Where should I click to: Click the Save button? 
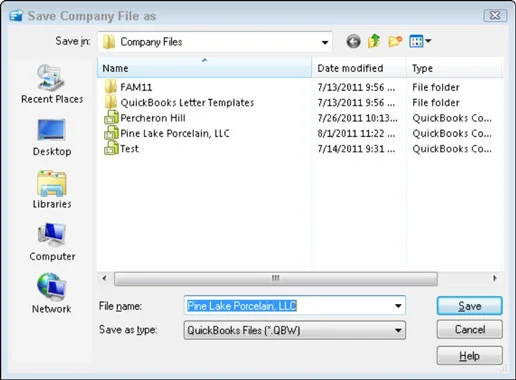point(469,306)
